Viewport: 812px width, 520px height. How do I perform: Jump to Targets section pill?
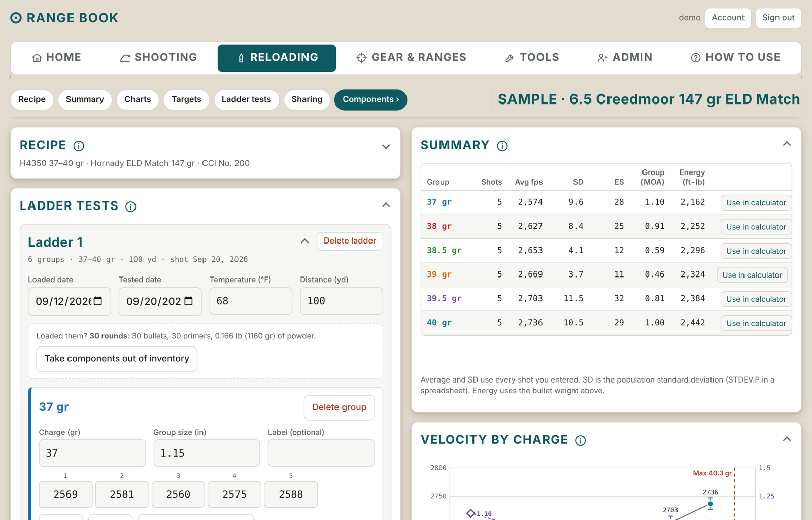tap(186, 99)
